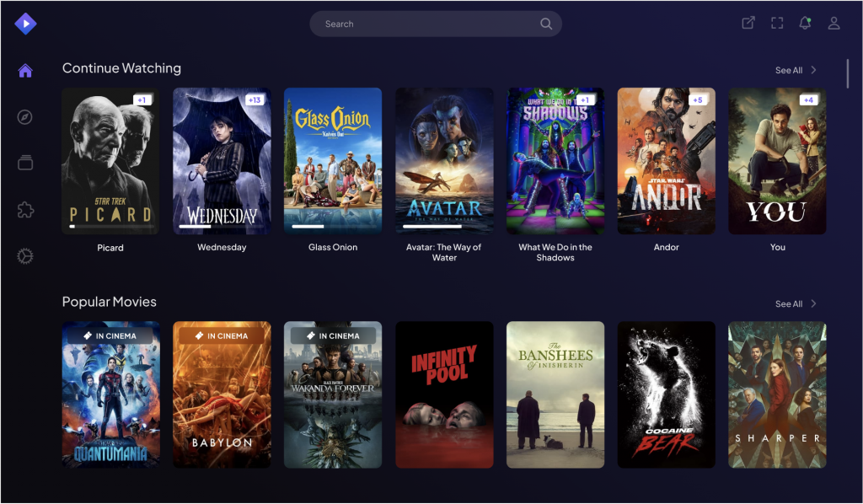863x504 pixels.
Task: Click the Picard progress bar
Action: tap(110, 226)
